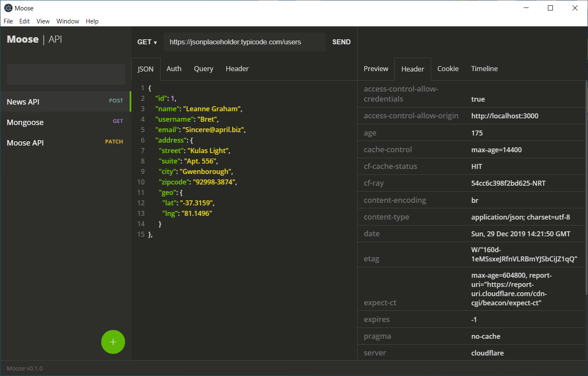This screenshot has height=376, width=588.
Task: Switch to the Timeline tab
Action: point(484,69)
